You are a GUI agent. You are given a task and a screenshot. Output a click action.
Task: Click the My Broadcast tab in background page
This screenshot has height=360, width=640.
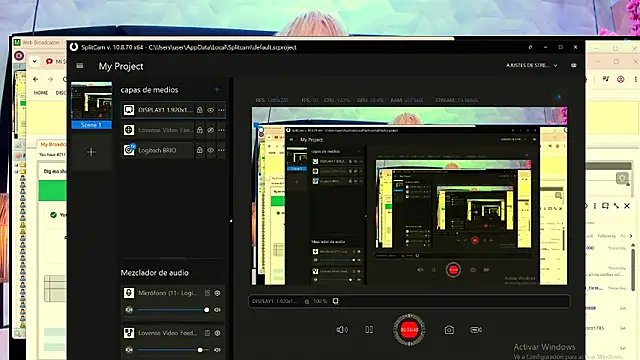click(53, 144)
